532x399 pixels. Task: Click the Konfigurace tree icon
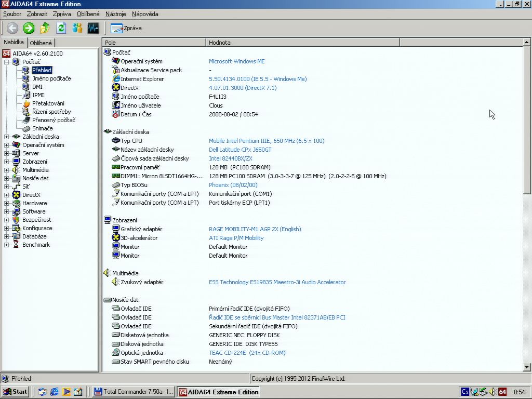16,228
